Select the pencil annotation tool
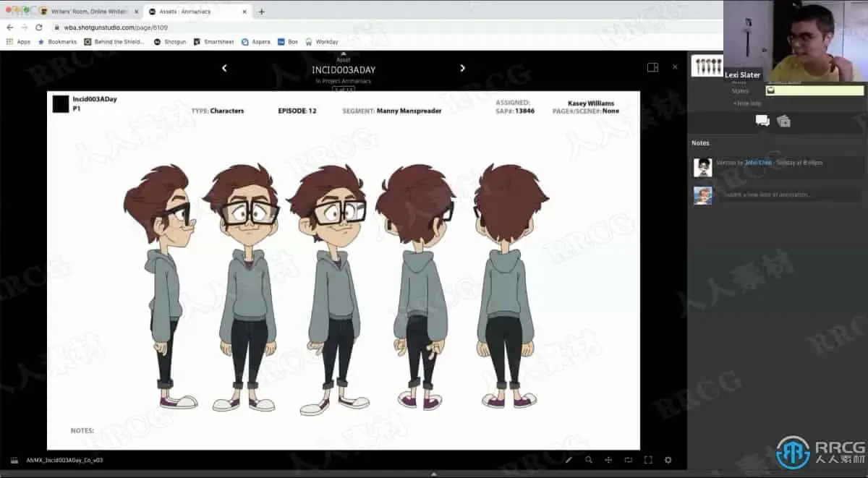The image size is (868, 478). 569,460
